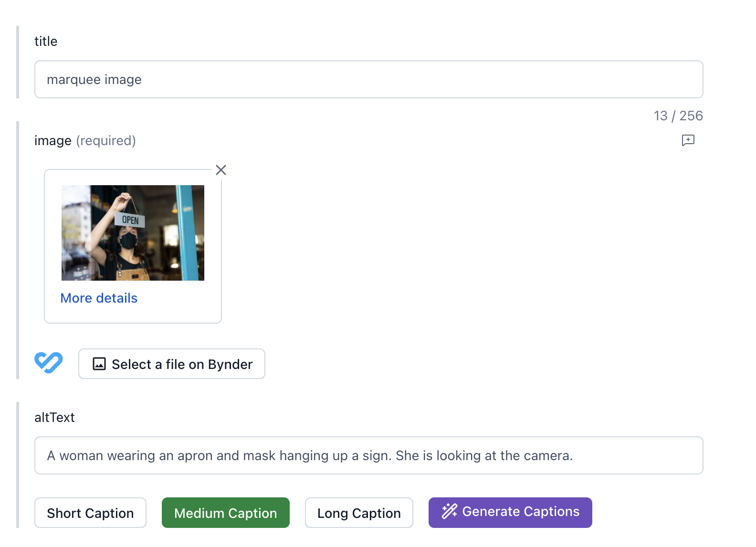Remove the selected image with the X icon
The image size is (756, 547).
pos(221,170)
